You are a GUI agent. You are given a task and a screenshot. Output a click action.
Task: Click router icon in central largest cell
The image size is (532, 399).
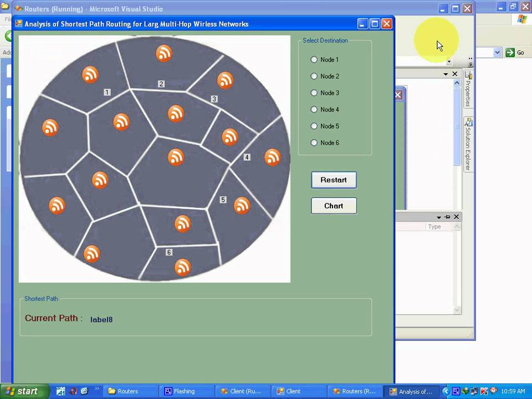pos(176,157)
